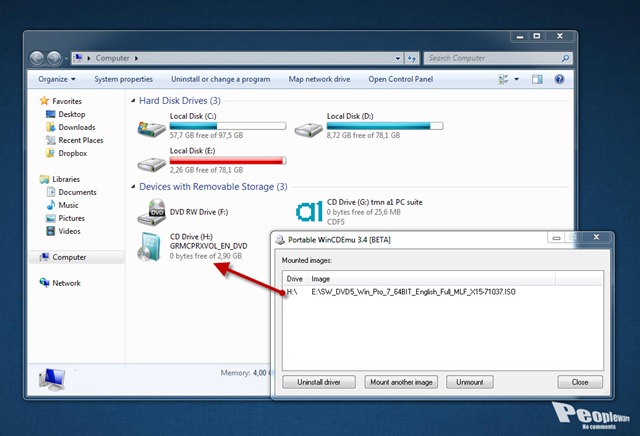
Task: Minimize the WinCDEmu window
Action: (556, 237)
